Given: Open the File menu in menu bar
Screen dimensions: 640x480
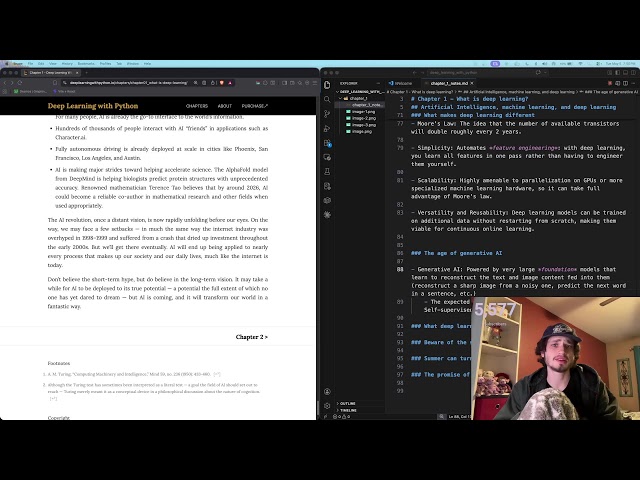Looking at the screenshot, I should pos(30,64).
